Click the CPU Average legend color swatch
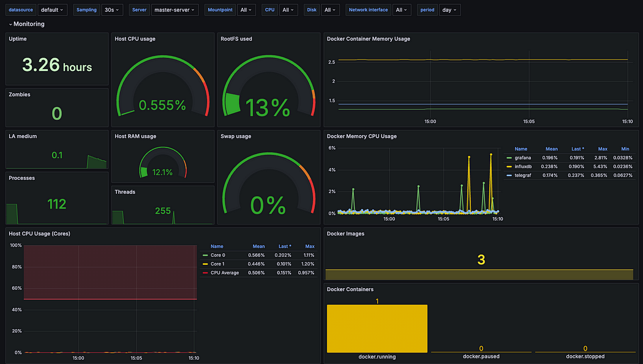Screen dimensions: 643x364 (205, 273)
